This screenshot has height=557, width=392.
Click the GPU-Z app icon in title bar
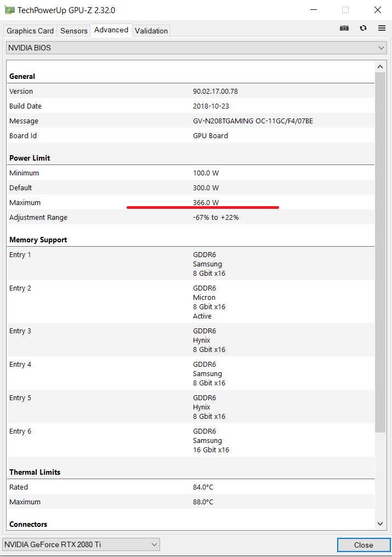click(10, 10)
